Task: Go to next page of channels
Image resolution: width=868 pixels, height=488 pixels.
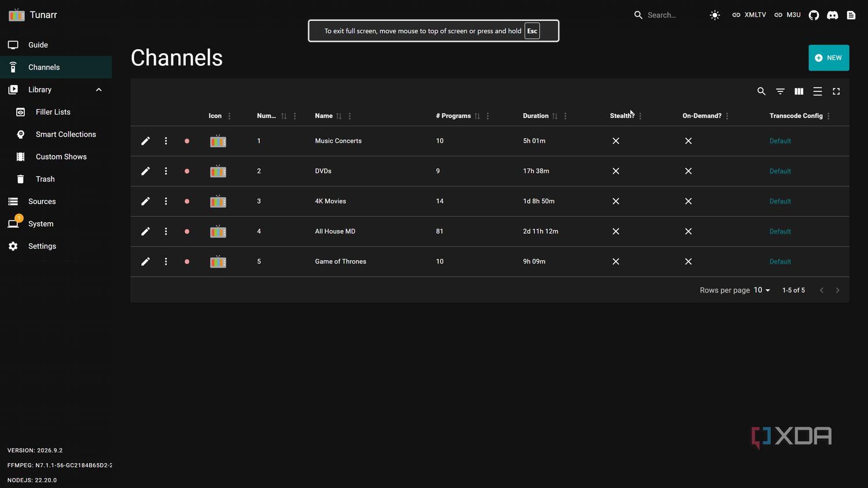Action: 837,290
